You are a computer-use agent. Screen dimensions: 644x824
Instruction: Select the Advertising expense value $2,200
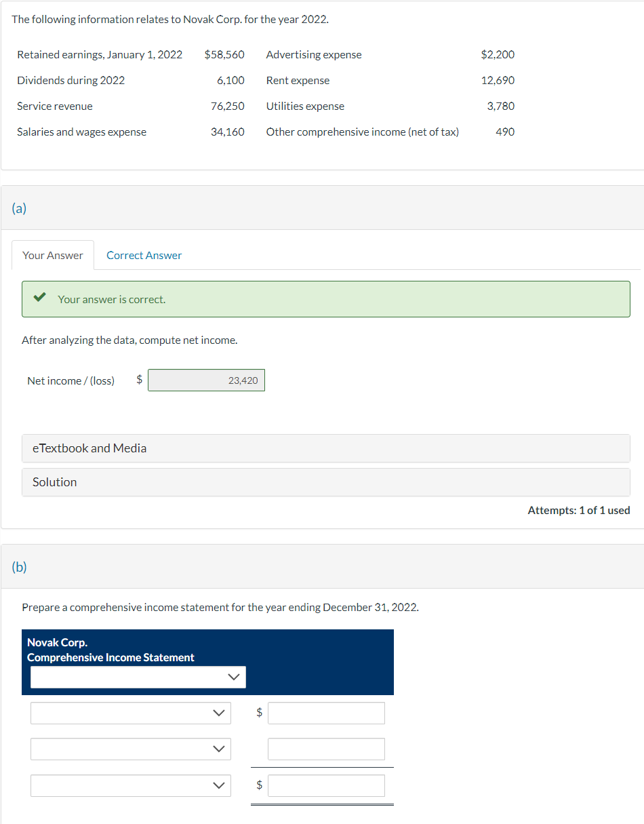[x=498, y=54]
